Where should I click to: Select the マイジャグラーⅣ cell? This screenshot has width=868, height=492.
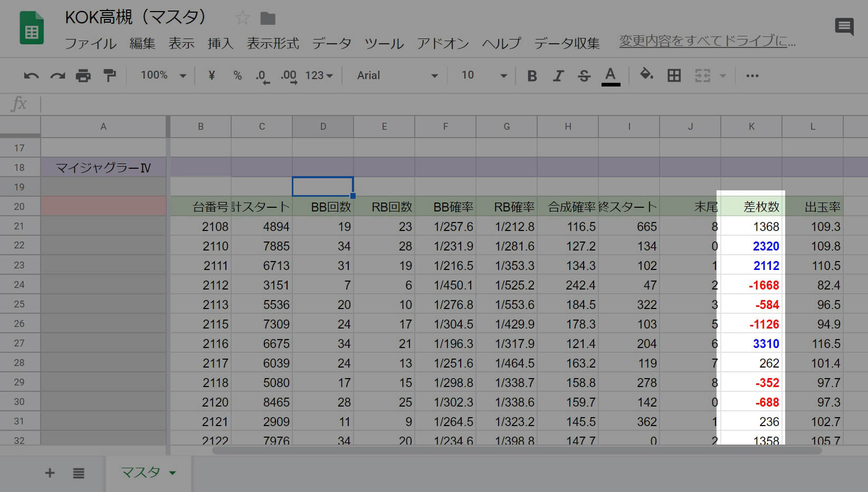(x=103, y=168)
